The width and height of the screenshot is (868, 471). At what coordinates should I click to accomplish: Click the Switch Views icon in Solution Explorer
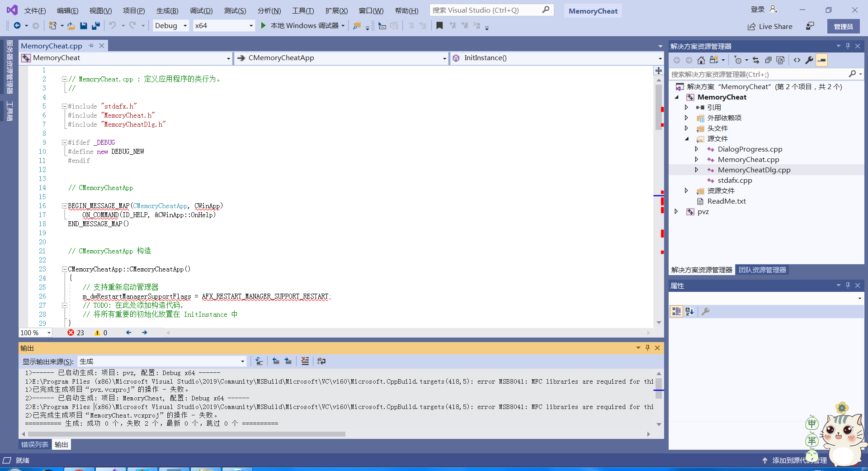click(714, 60)
